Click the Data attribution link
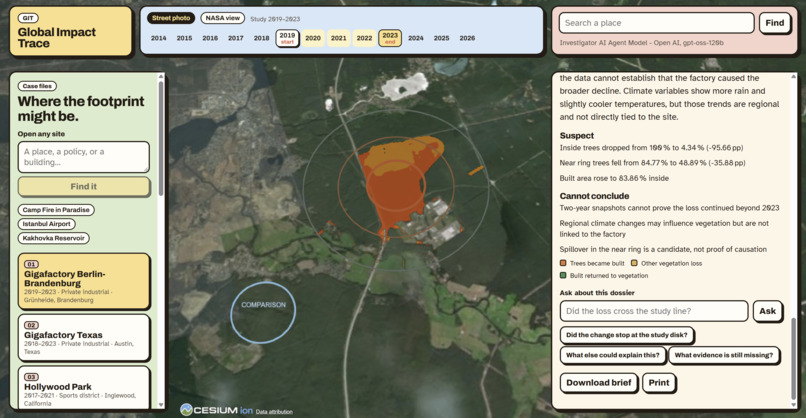Image resolution: width=806 pixels, height=418 pixels. [274, 412]
